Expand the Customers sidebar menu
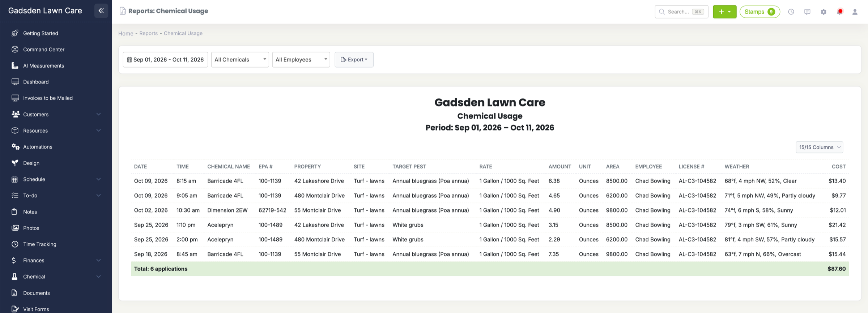The image size is (868, 313). point(56,114)
